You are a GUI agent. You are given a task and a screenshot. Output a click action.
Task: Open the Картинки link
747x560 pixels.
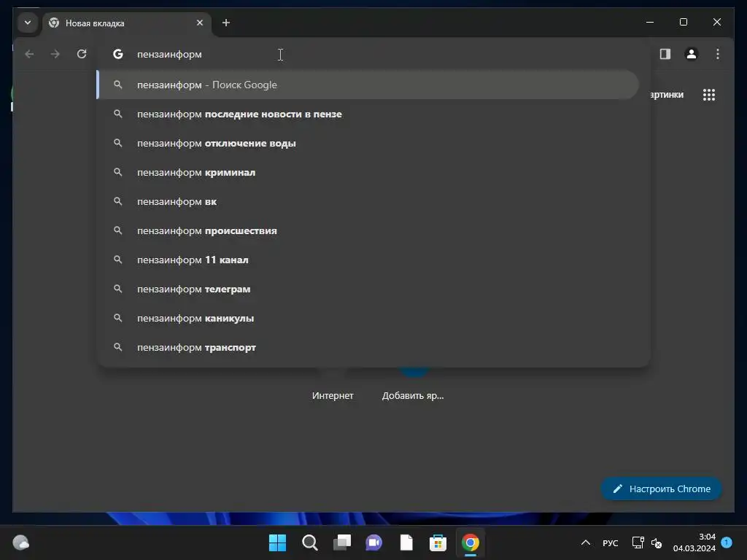(x=667, y=95)
